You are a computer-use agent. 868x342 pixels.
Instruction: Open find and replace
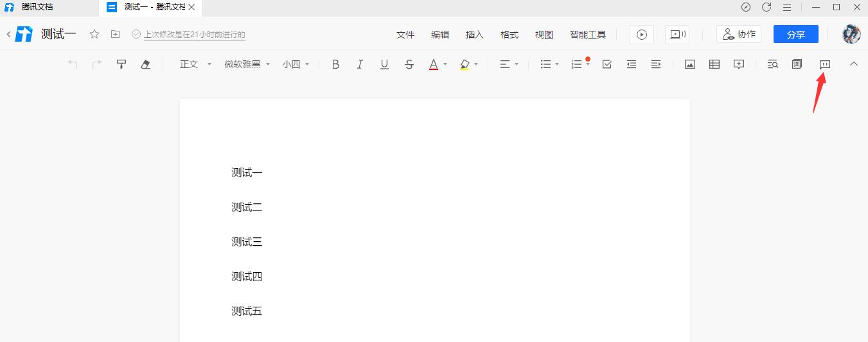(x=773, y=64)
